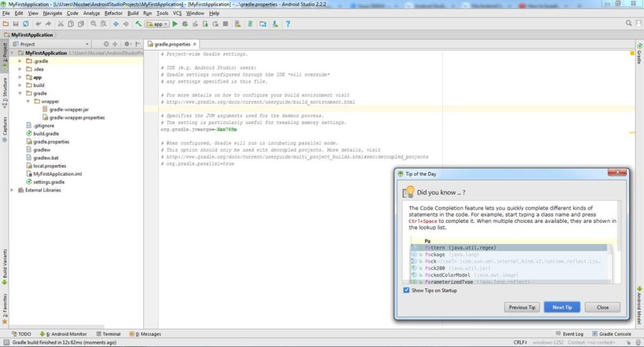Open the Terminal tool window
Screen dimensions: 644x347
point(108,334)
